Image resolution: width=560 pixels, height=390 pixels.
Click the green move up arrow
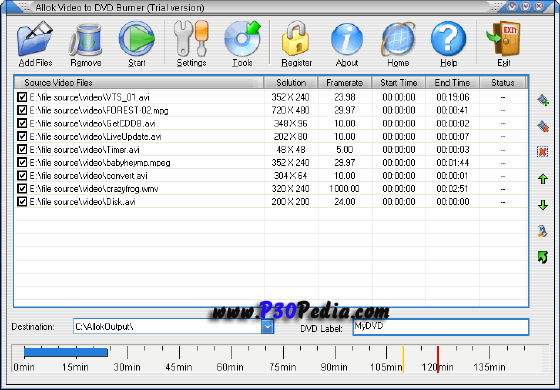pyautogui.click(x=543, y=179)
